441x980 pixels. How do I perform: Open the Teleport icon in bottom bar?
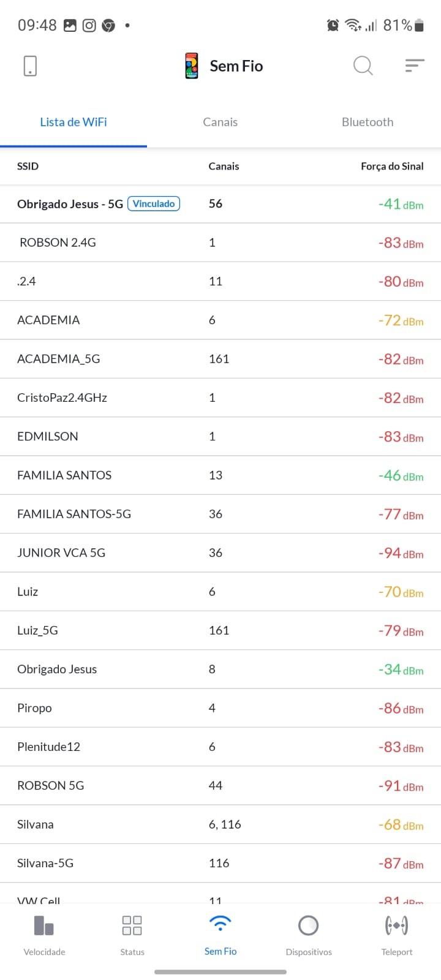(x=396, y=925)
